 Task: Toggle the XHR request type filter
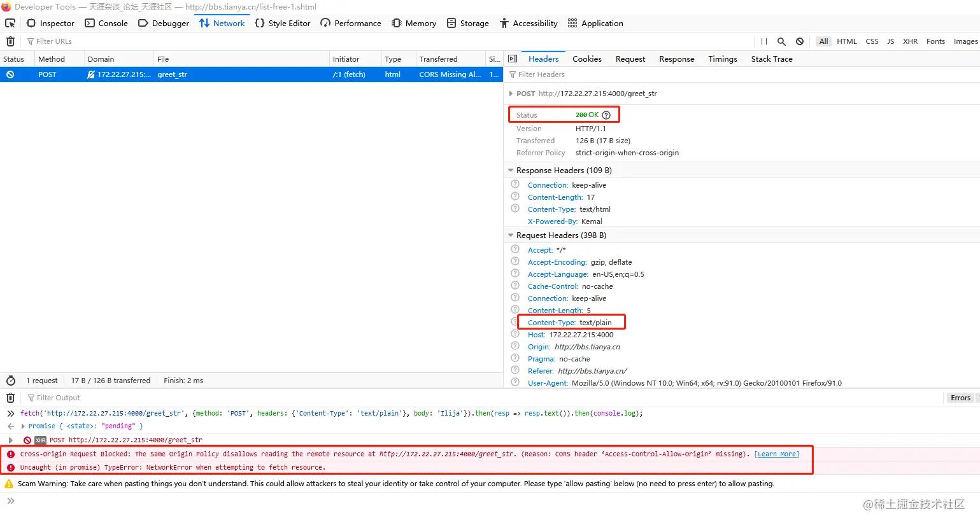click(910, 41)
